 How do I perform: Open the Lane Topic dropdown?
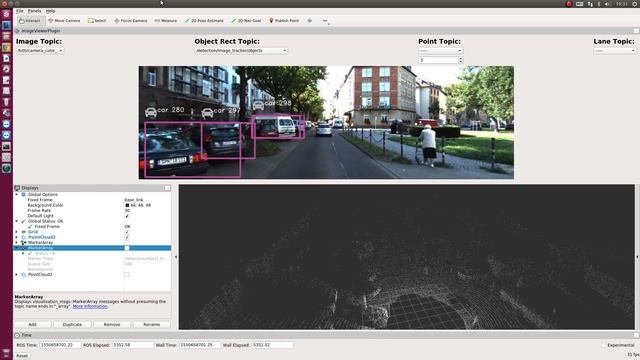615,51
